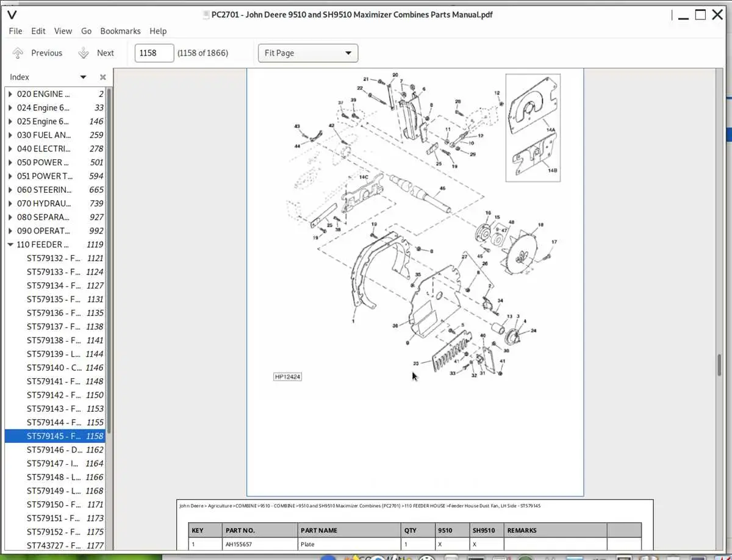The width and height of the screenshot is (732, 560).
Task: Open the Bookmarks menu
Action: [120, 31]
